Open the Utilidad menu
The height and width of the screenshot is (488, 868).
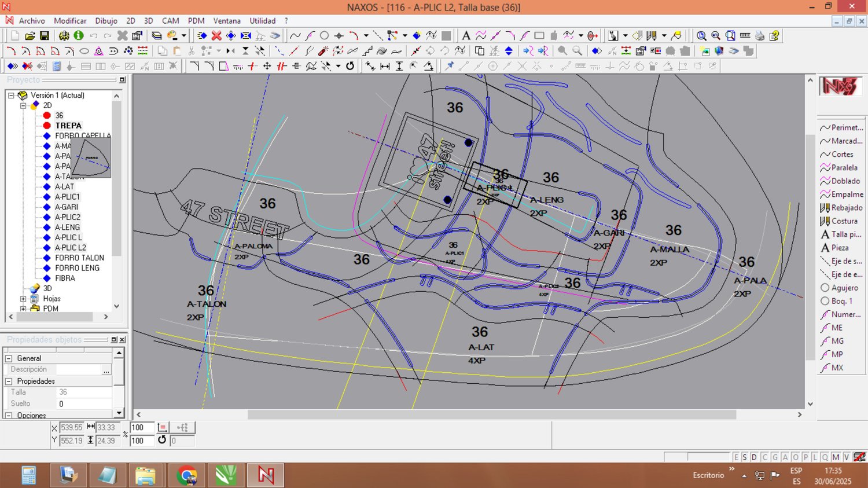click(262, 21)
